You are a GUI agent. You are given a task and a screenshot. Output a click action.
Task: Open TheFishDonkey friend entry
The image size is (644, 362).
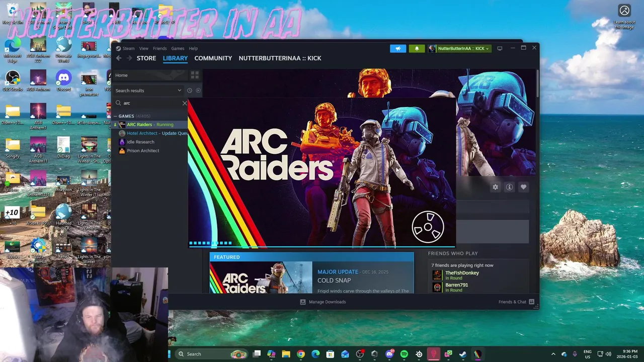coord(462,275)
